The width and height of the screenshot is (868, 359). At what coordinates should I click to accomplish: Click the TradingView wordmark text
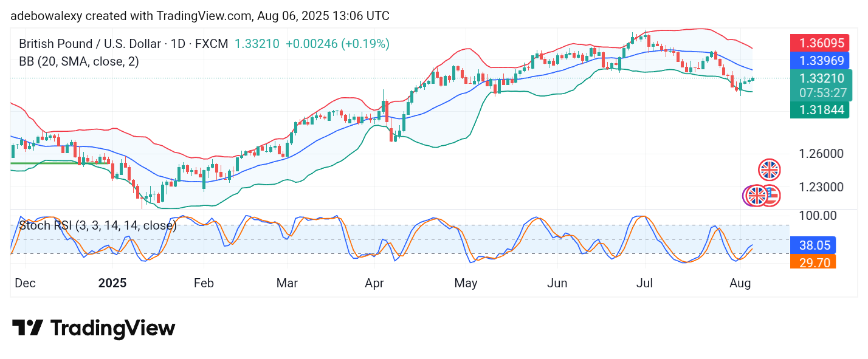(112, 329)
